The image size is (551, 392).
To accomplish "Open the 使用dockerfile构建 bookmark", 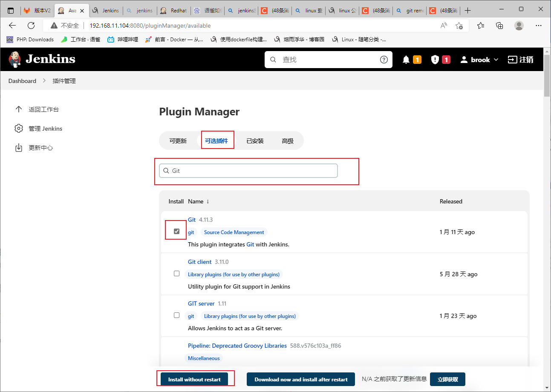I will pos(238,40).
